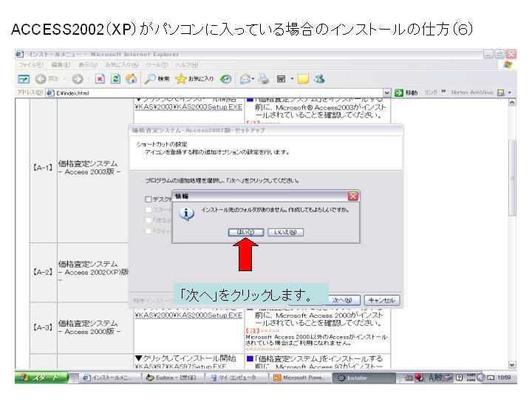Tick the 「クイック」 launch checkbox in setup
532x399 pixels.
[x=149, y=231]
